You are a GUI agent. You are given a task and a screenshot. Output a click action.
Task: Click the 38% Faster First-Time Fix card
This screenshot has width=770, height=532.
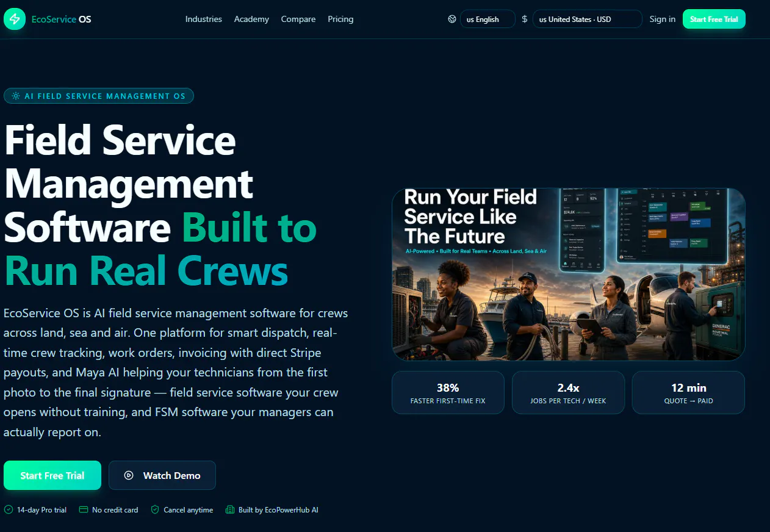pyautogui.click(x=448, y=393)
